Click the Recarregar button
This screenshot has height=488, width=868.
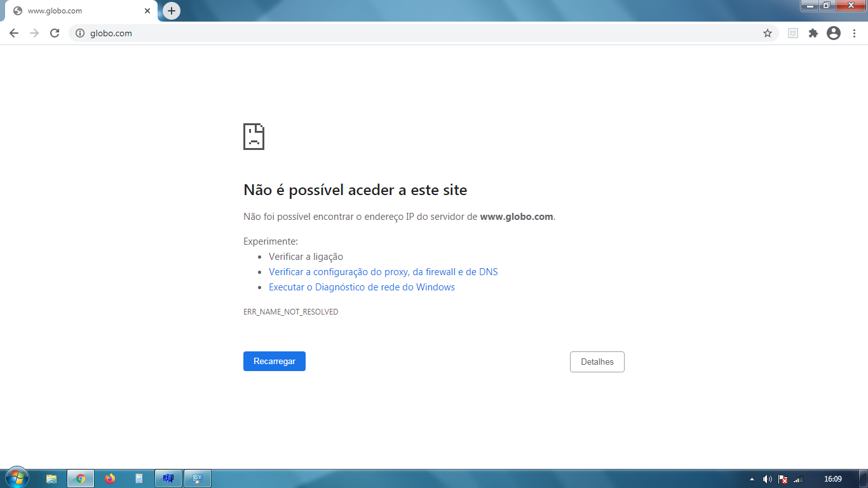click(x=275, y=362)
